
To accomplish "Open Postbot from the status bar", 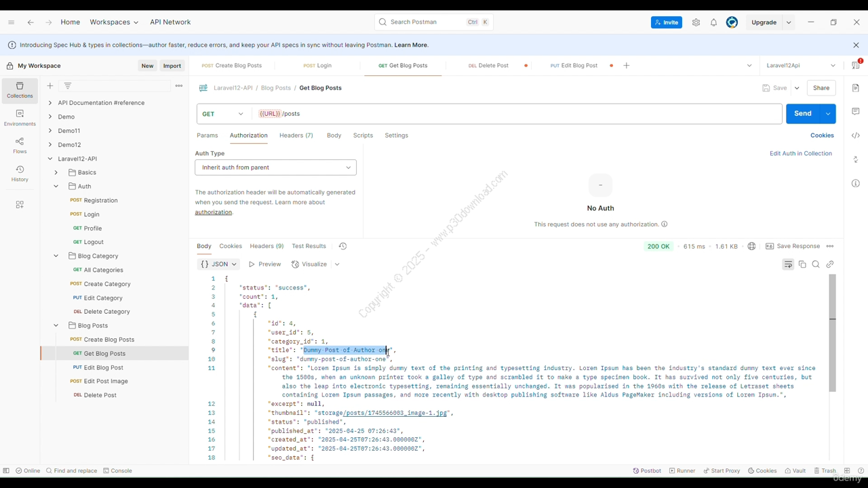I will [x=647, y=470].
